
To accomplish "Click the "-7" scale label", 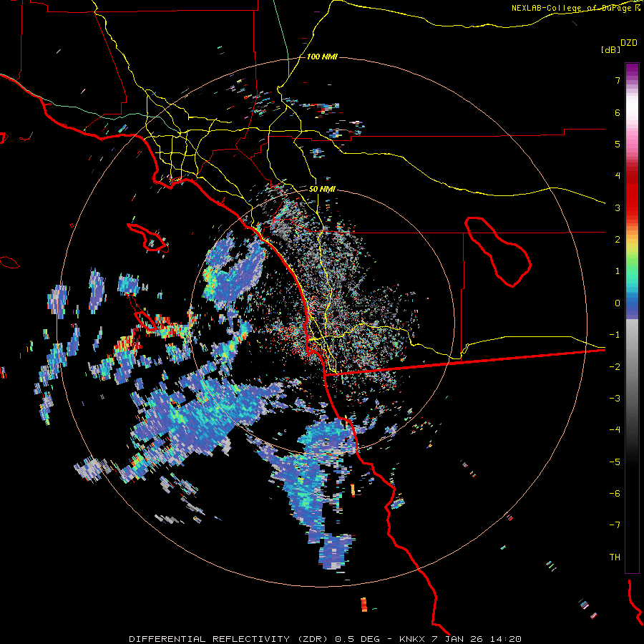I will tap(615, 525).
